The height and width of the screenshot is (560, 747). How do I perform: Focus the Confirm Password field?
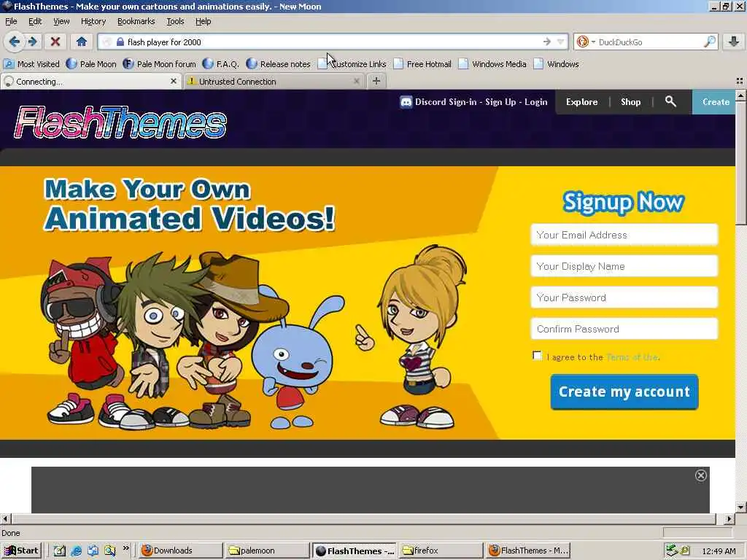pos(624,329)
